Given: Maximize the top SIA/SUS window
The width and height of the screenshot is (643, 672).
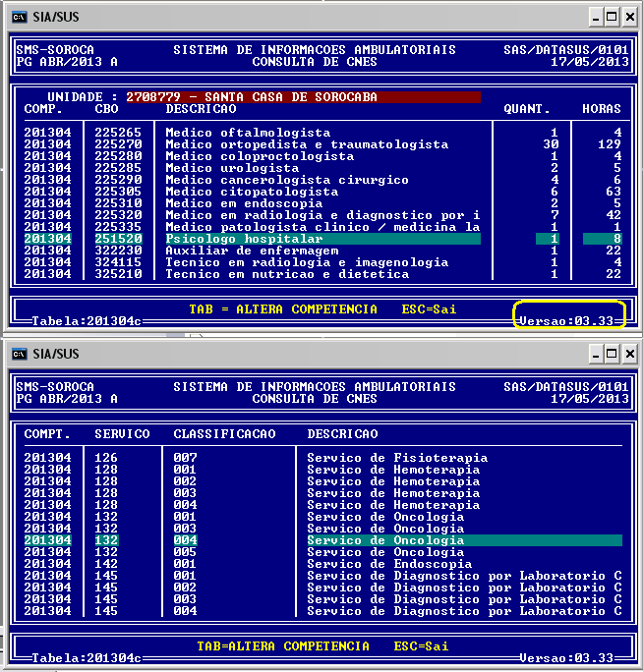Looking at the screenshot, I should click(x=612, y=18).
